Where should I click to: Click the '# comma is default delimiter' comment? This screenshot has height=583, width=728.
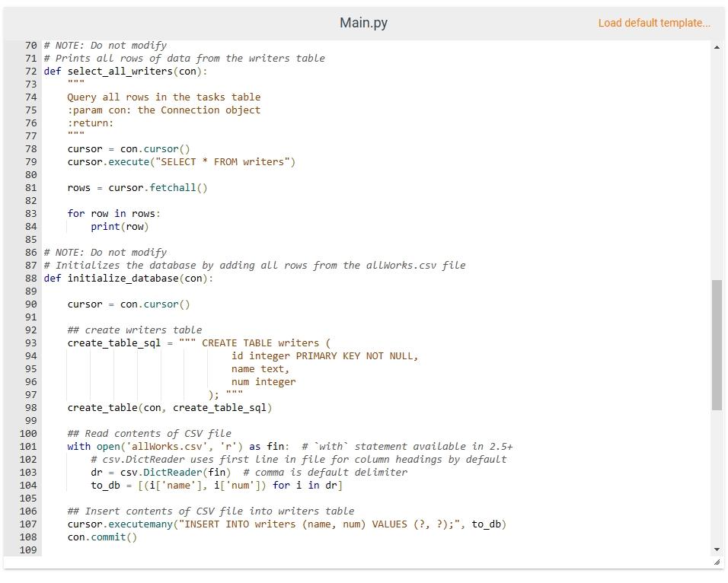(x=325, y=473)
